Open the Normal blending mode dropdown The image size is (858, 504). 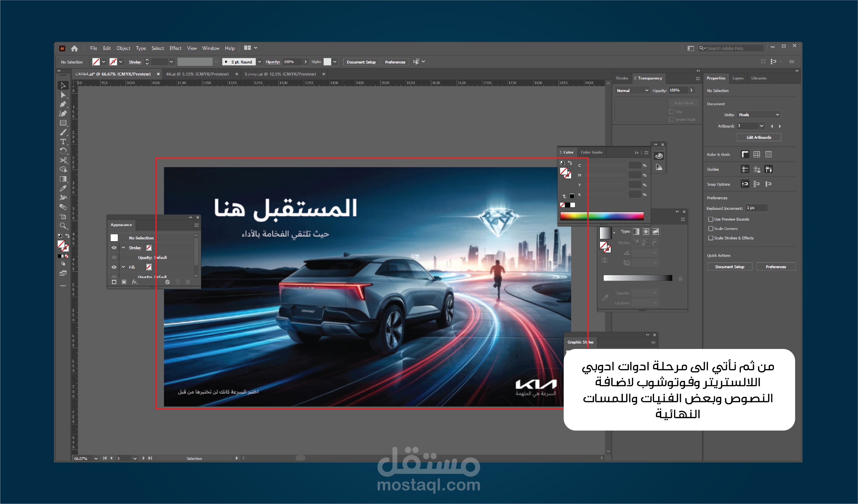pos(632,91)
